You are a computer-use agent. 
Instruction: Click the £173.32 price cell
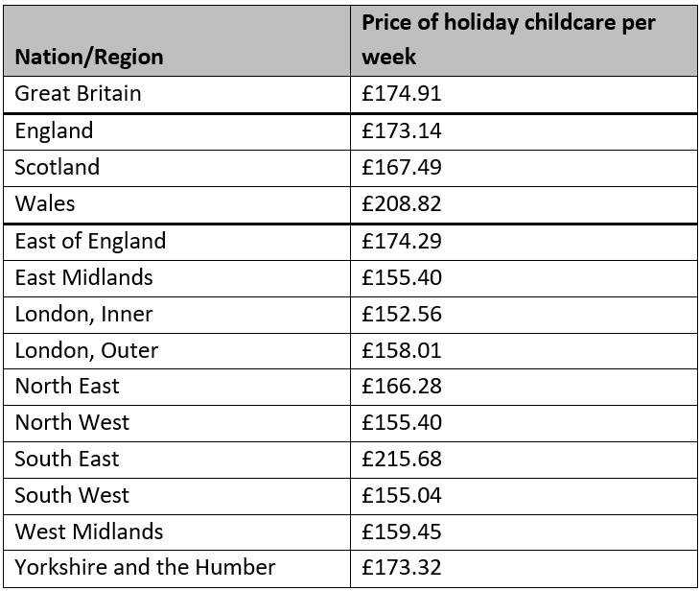[524, 569]
